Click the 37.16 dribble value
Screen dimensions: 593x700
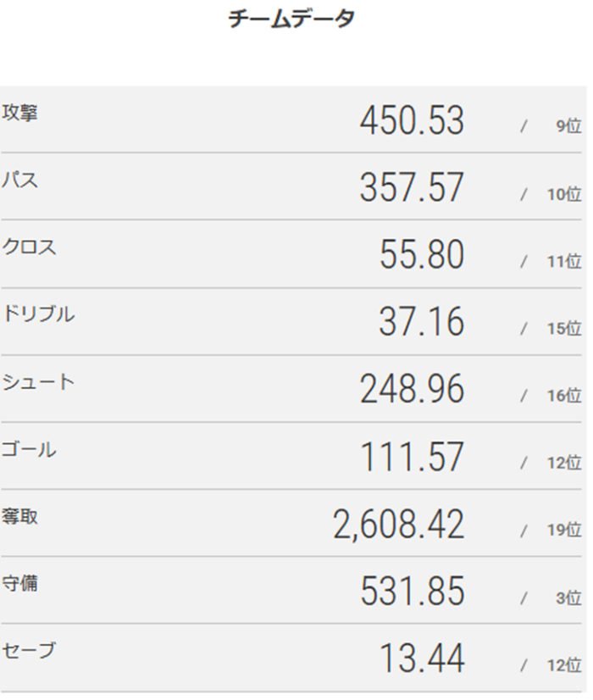click(422, 322)
